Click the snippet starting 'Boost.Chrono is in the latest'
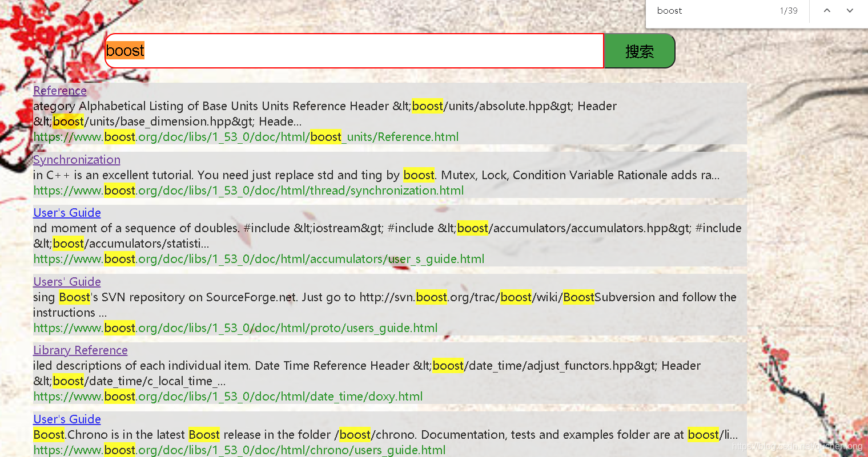This screenshot has height=457, width=868. (385, 435)
